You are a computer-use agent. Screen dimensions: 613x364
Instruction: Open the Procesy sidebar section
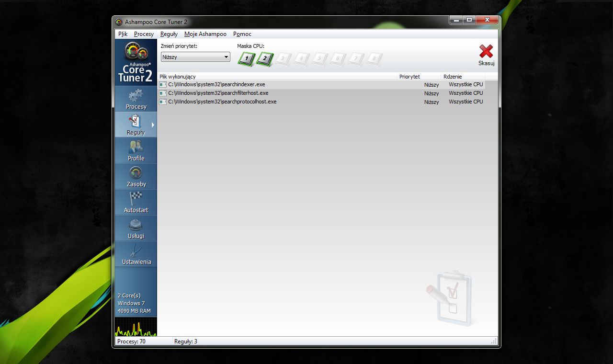136,99
